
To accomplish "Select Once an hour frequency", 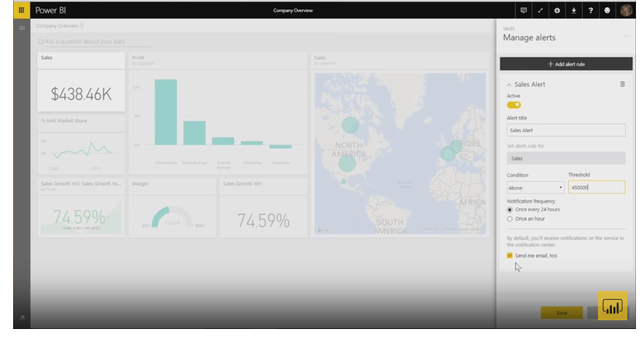I will click(x=510, y=219).
